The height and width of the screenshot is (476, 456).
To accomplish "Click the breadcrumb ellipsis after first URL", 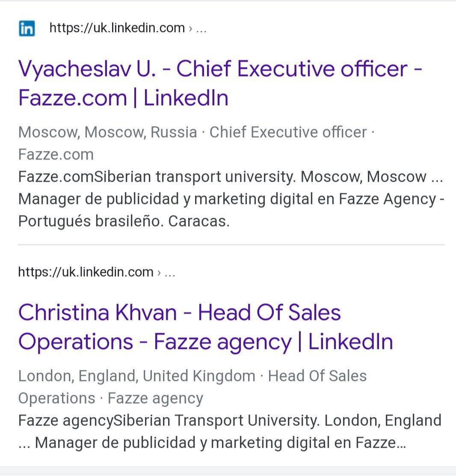I will pos(201,29).
